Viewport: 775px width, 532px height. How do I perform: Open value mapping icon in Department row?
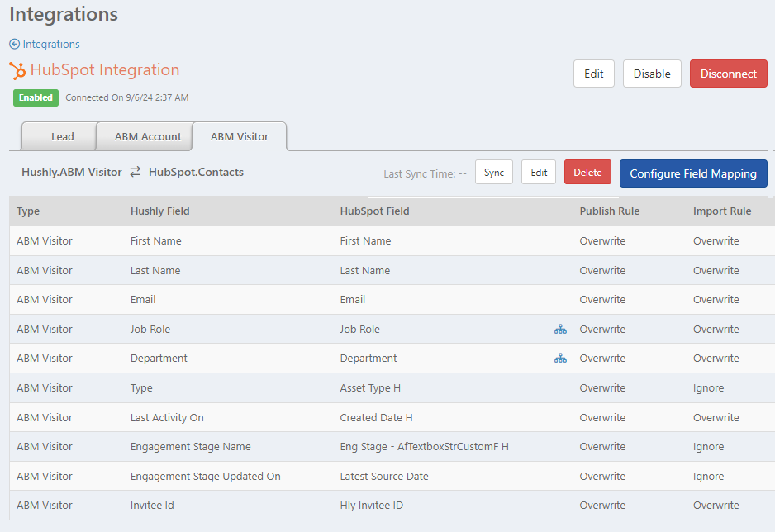(560, 359)
